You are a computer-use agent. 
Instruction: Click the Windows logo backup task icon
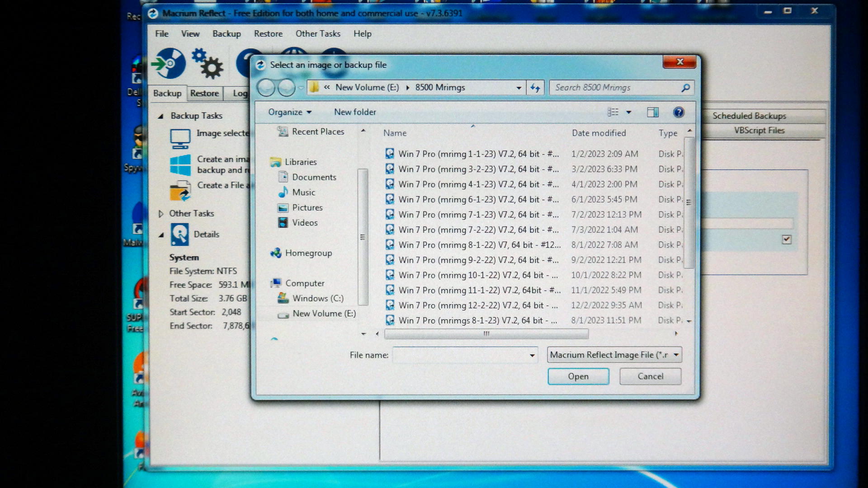point(180,165)
